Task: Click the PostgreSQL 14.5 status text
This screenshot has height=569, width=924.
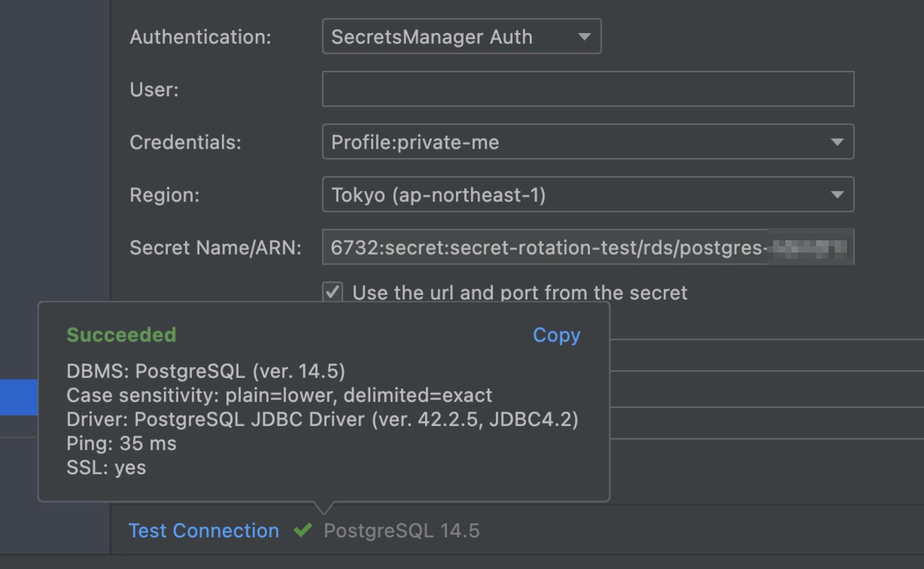Action: [401, 531]
